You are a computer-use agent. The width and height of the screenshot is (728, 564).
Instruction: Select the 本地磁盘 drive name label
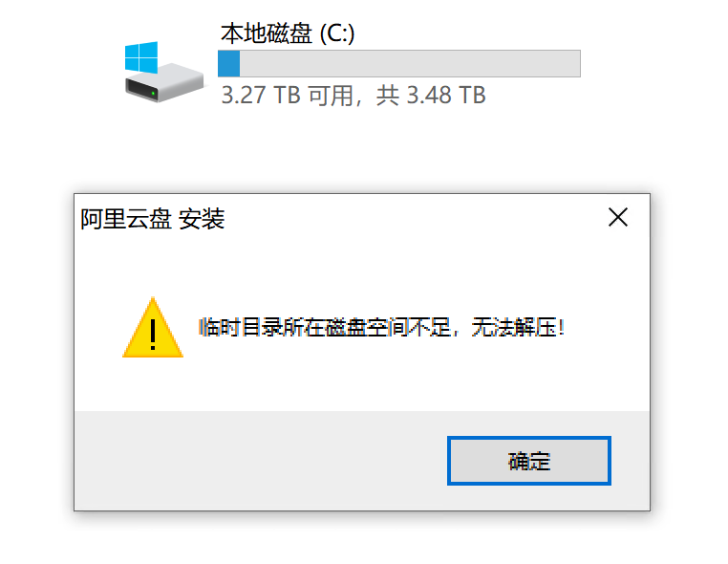[266, 33]
